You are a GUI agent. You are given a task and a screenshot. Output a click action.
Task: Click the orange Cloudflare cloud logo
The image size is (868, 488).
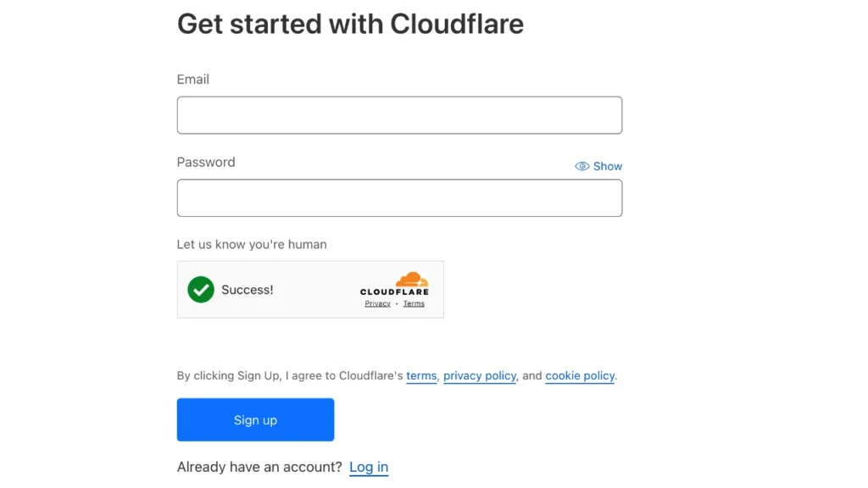tap(412, 280)
